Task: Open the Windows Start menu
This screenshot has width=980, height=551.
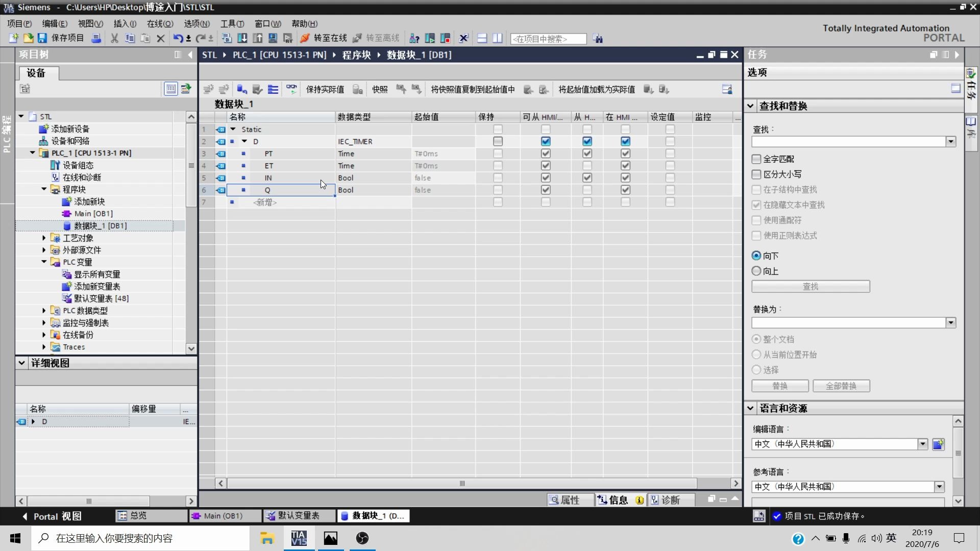Action: [x=15, y=538]
